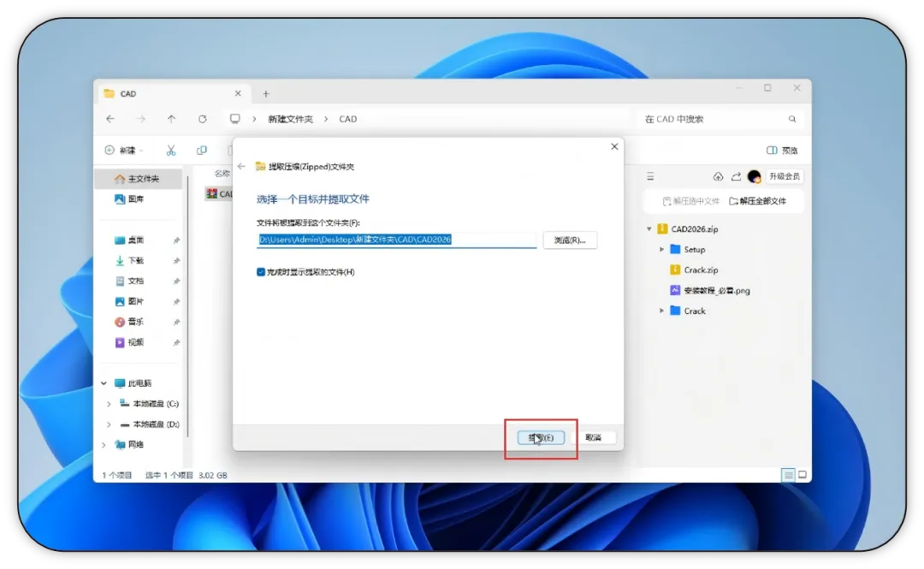The width and height of the screenshot is (924, 569).
Task: Open 下载 Downloads in sidebar
Action: pyautogui.click(x=129, y=261)
